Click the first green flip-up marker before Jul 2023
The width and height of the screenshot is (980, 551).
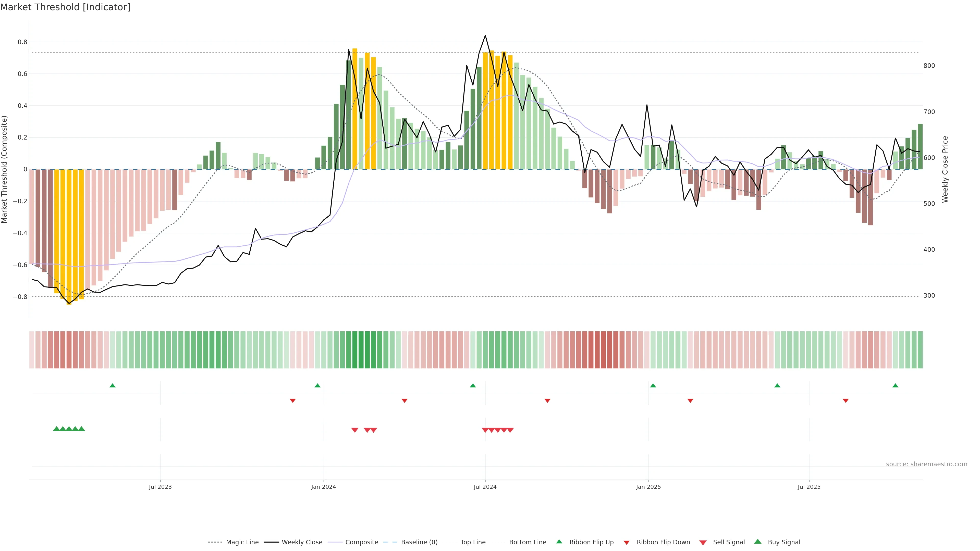(112, 386)
